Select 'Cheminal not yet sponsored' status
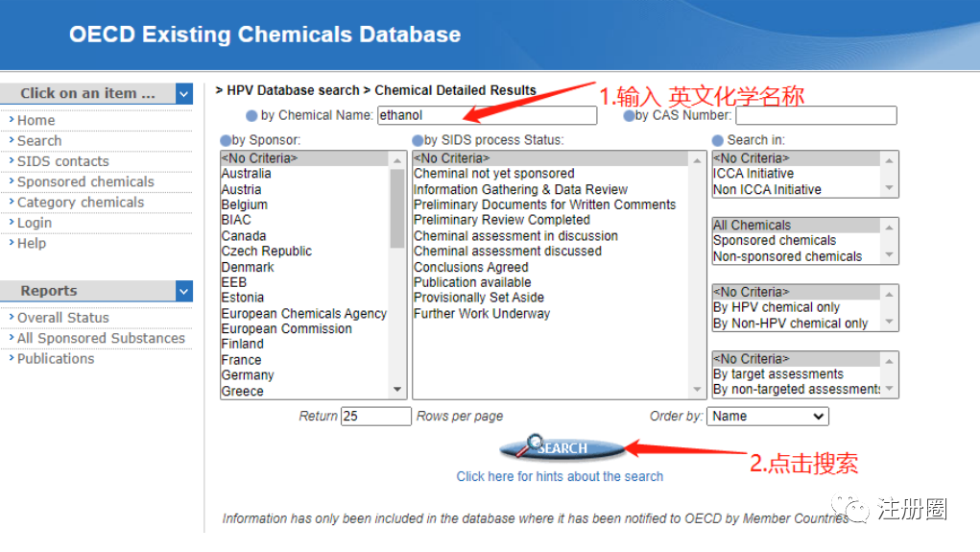This screenshot has height=552, width=980. [493, 174]
